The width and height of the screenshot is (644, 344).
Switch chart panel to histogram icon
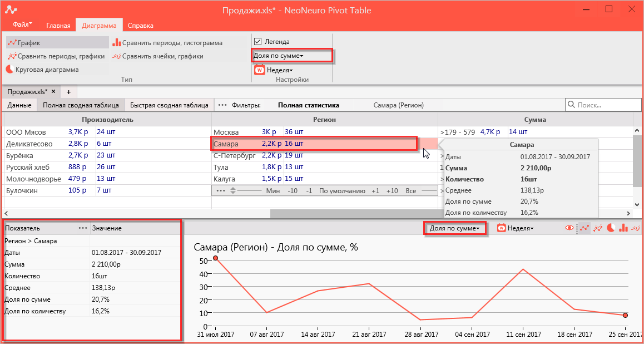[x=625, y=228]
